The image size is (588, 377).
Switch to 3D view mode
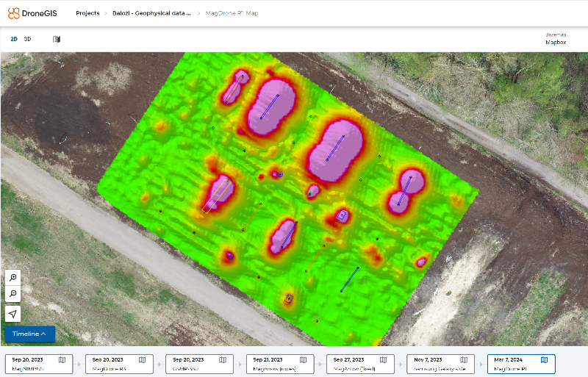(27, 39)
